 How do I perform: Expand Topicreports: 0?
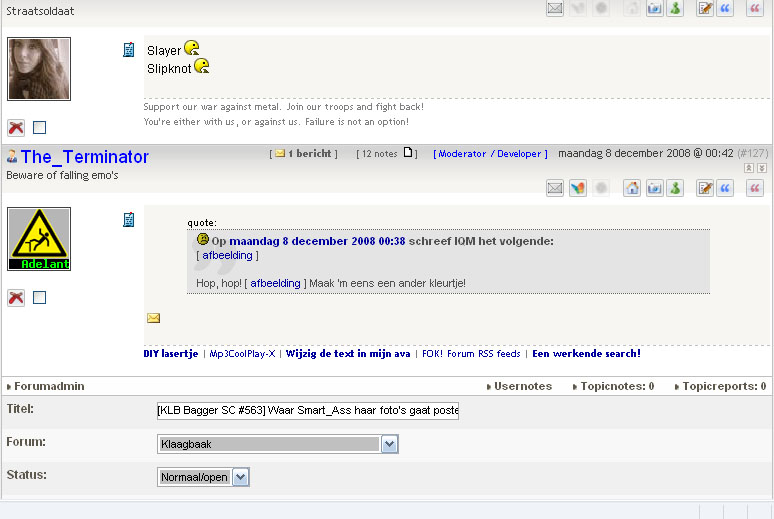coord(720,386)
